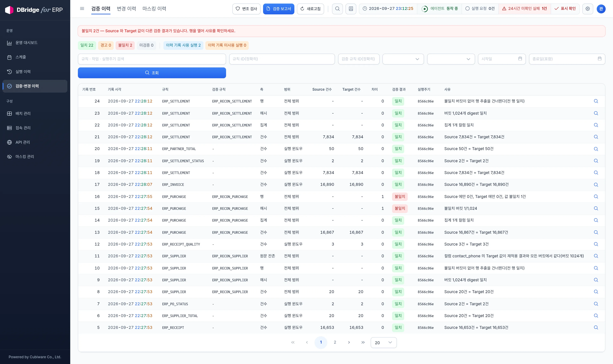Open the document log icon beside search

click(x=351, y=9)
